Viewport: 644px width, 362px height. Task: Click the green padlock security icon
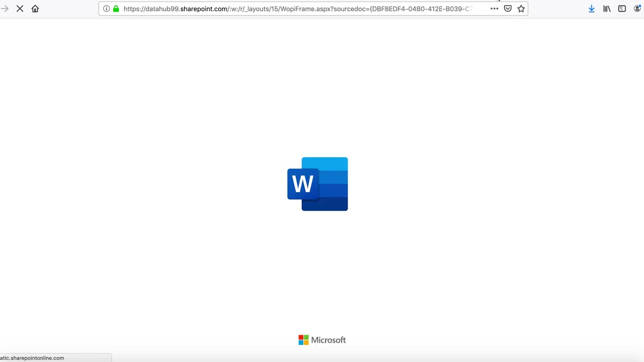pos(116,9)
